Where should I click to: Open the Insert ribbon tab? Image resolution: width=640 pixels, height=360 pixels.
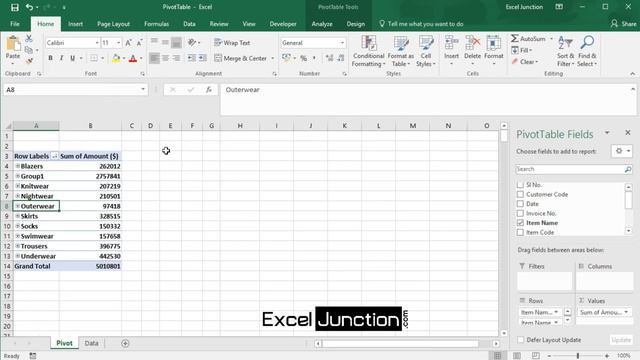(75, 24)
